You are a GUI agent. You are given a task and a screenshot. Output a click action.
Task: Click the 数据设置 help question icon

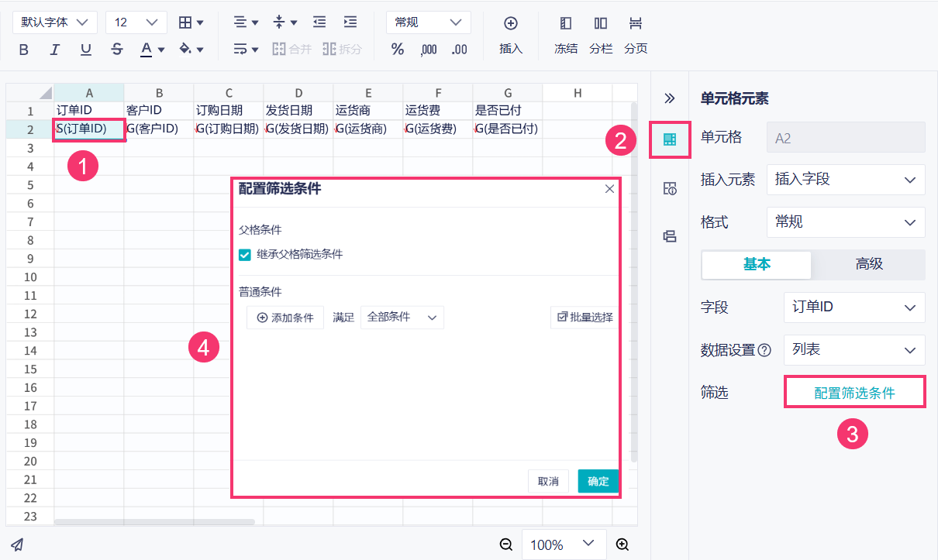click(764, 350)
